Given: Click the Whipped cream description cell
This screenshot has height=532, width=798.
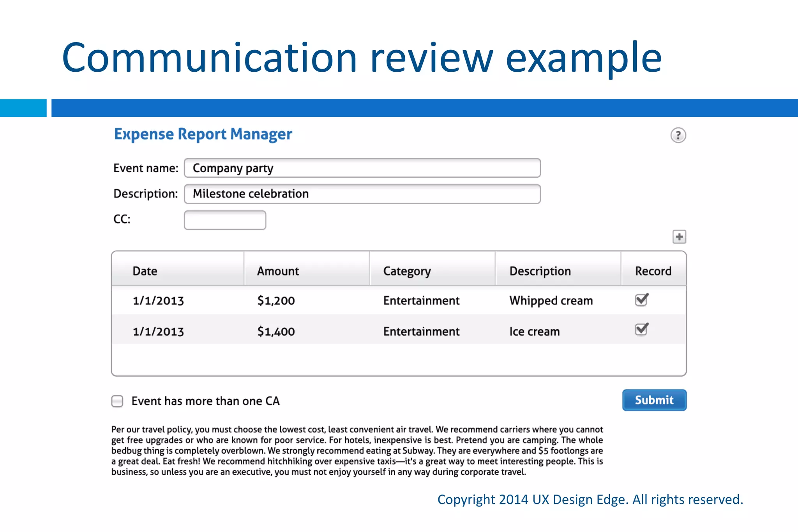Looking at the screenshot, I should [551, 300].
